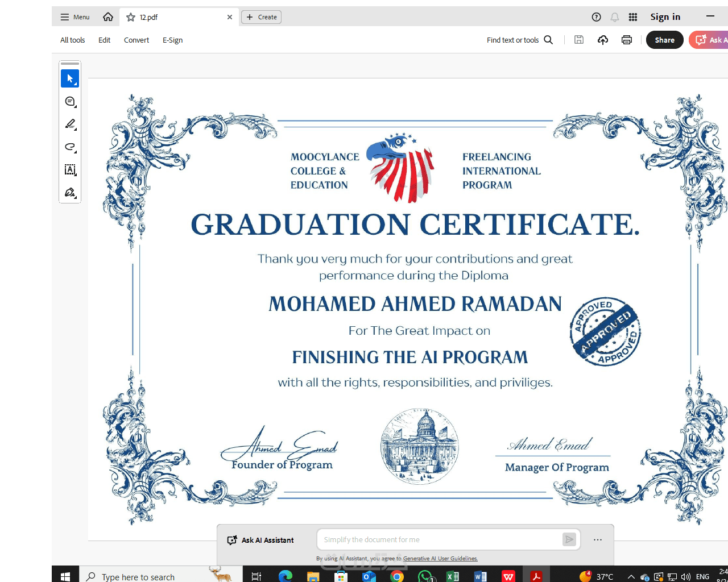
Task: Open the Windows Start menu
Action: [x=65, y=576]
